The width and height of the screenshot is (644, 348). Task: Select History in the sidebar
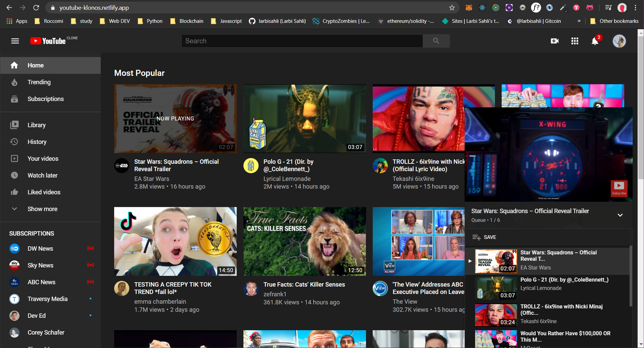click(x=50, y=142)
